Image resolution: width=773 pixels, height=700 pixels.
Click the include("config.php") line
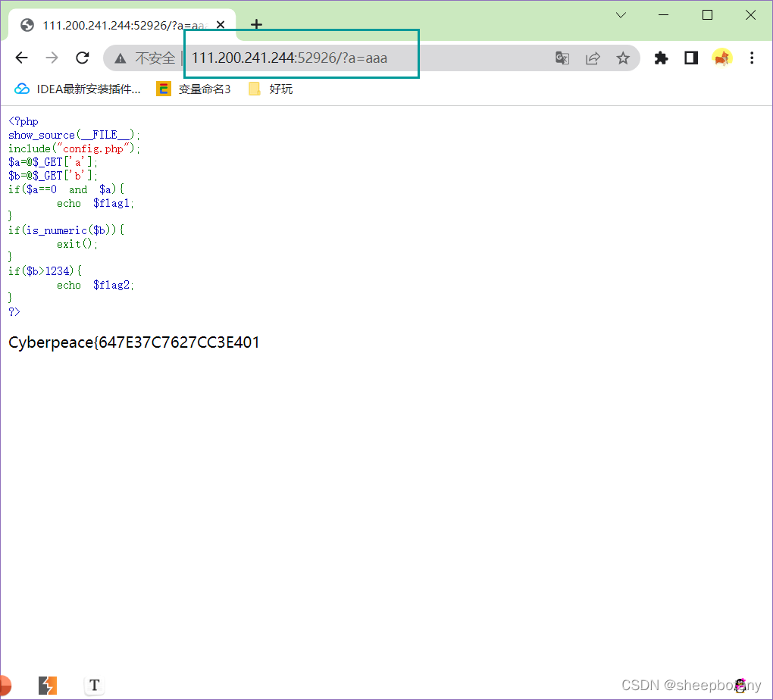point(74,149)
